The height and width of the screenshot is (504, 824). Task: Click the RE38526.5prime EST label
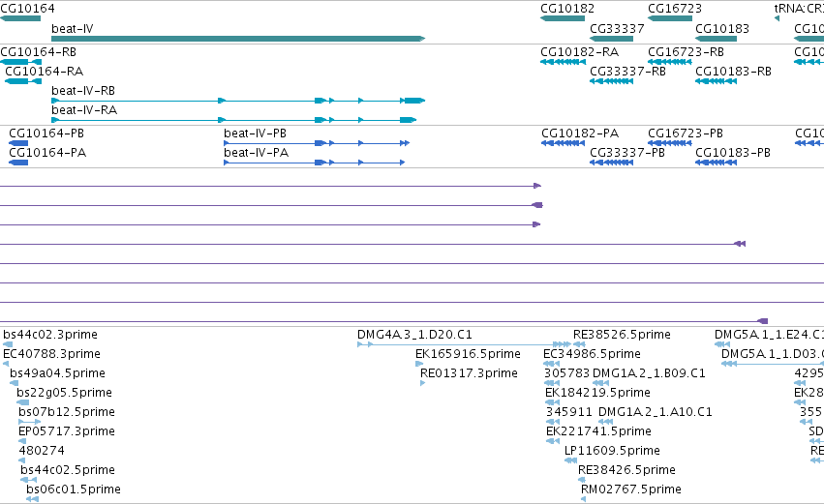(x=622, y=335)
